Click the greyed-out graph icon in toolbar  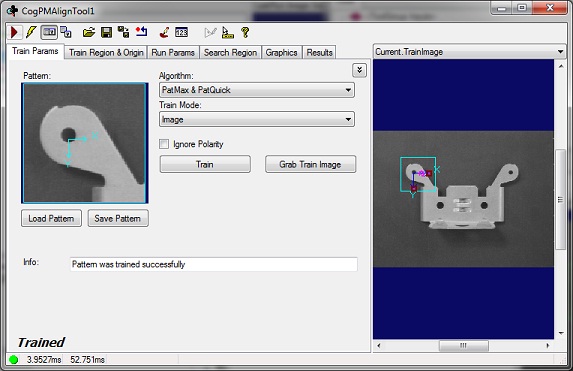(x=210, y=33)
